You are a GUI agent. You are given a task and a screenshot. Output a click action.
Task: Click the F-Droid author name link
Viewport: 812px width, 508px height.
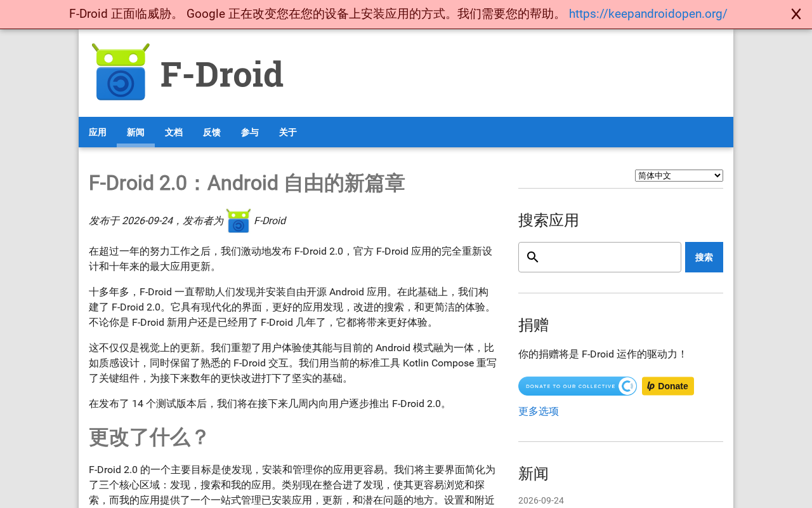pyautogui.click(x=270, y=221)
